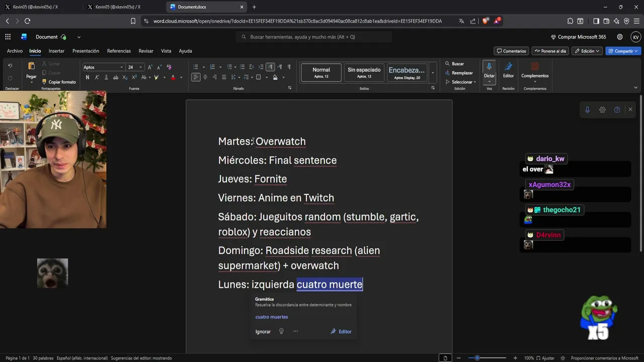Image resolution: width=644 pixels, height=362 pixels.
Task: Click Copiar formato painter
Action: tap(59, 82)
